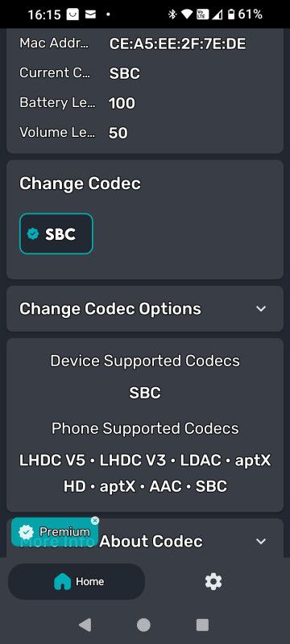Switch to the Home tab
Image resolution: width=290 pixels, height=644 pixels.
point(77,581)
